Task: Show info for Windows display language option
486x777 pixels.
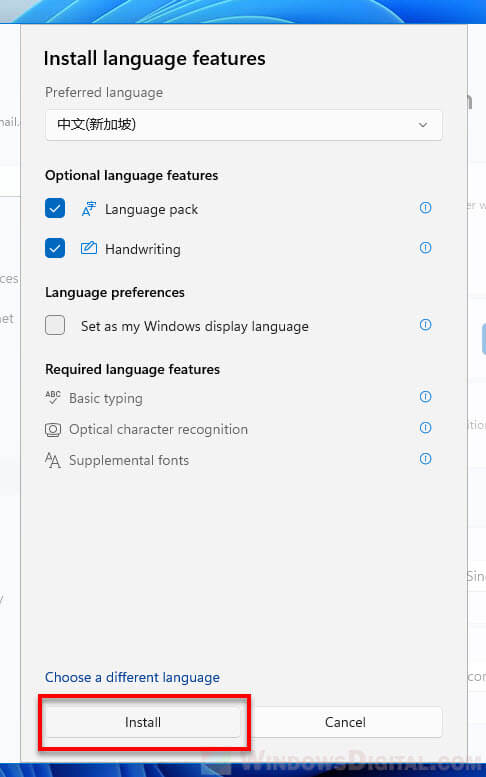Action: [x=425, y=325]
